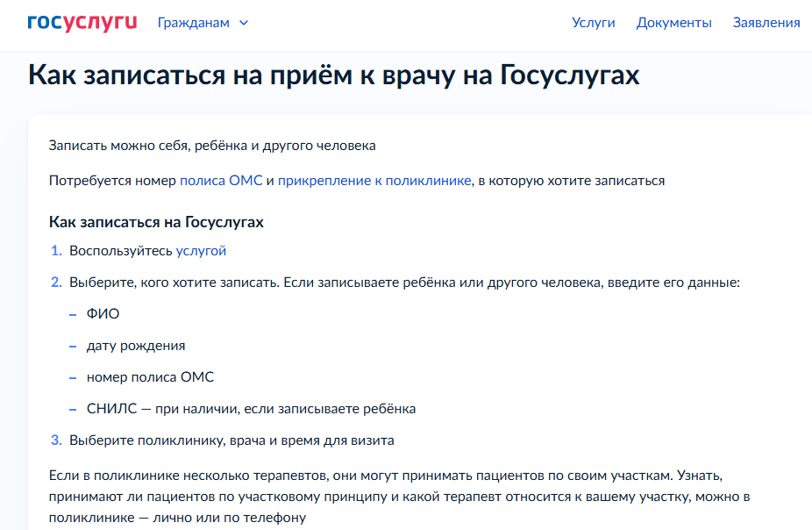The image size is (812, 530).
Task: Click the main page heading about записаться к врачу
Action: [333, 75]
